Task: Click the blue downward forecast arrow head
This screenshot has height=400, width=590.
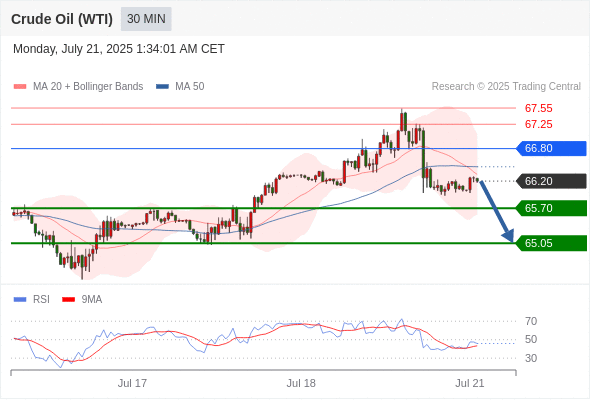Action: click(508, 236)
